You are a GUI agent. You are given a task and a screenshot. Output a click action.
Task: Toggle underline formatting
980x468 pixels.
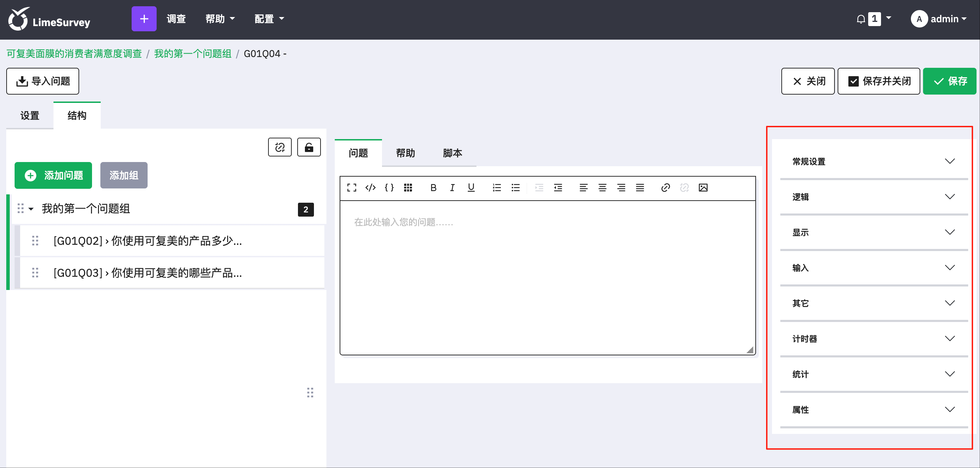471,187
